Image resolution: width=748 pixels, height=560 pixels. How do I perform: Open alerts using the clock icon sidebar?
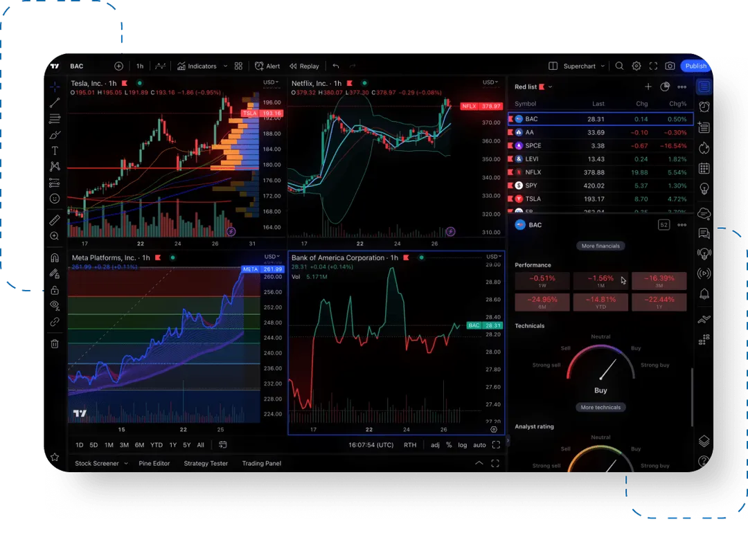click(x=704, y=108)
